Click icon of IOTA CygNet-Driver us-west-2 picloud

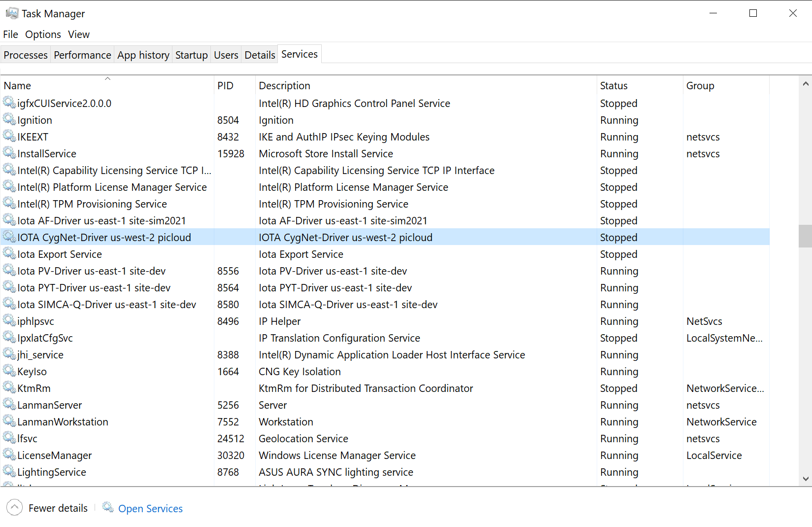pyautogui.click(x=9, y=237)
